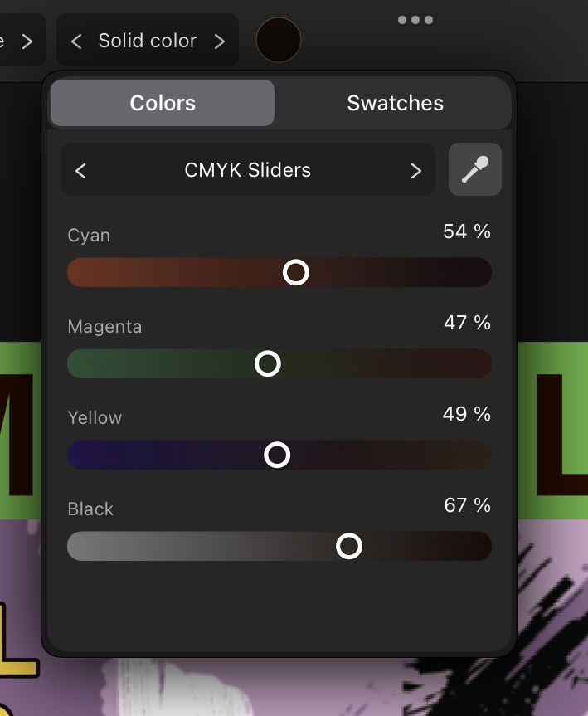Select the Colors tab

click(162, 103)
